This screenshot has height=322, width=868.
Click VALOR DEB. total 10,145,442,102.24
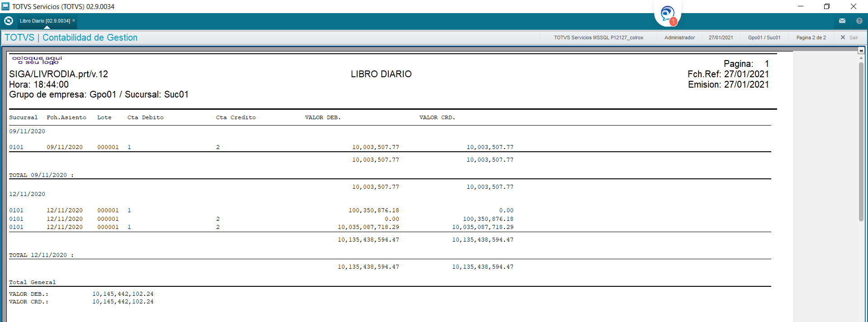click(123, 294)
